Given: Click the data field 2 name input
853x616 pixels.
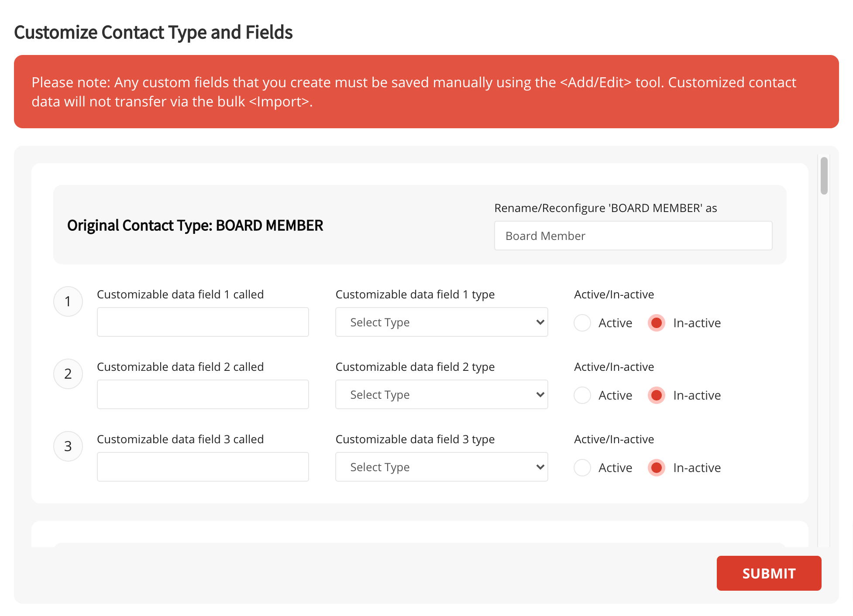Looking at the screenshot, I should coord(203,394).
